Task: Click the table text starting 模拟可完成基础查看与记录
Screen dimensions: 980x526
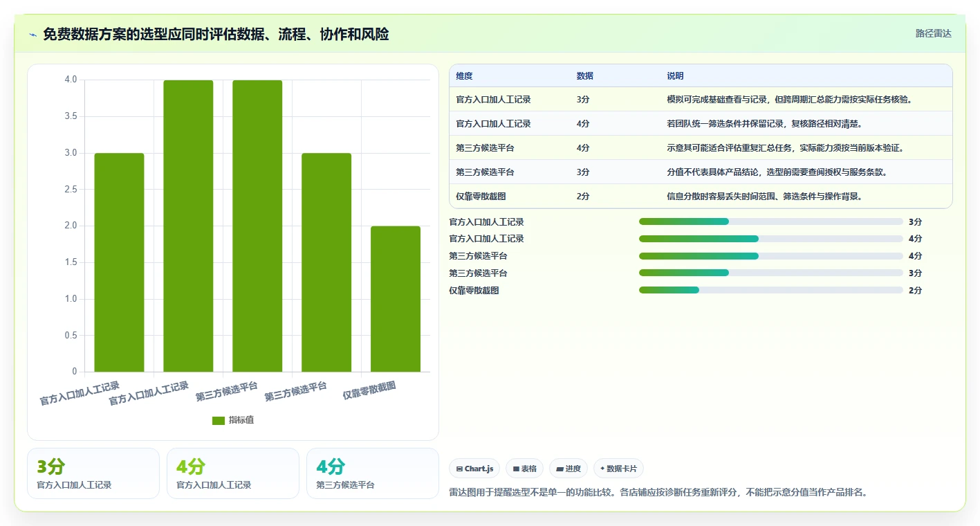Action: [x=789, y=100]
